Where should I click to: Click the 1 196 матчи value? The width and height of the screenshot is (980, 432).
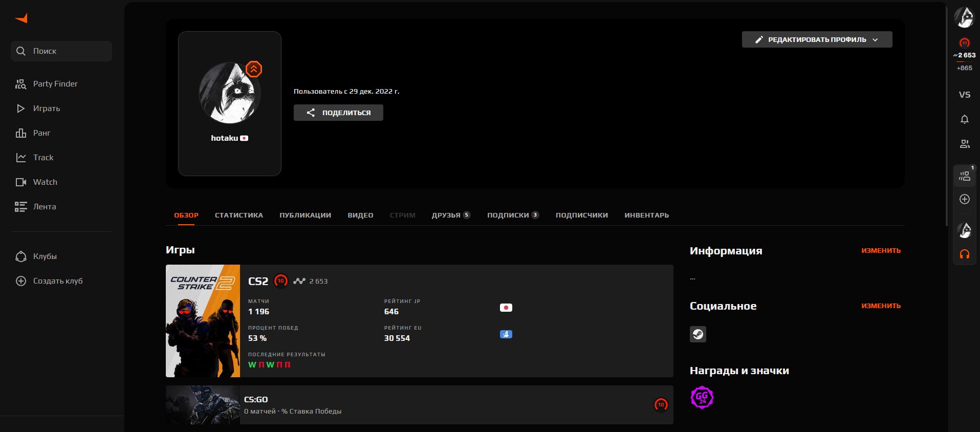point(258,312)
